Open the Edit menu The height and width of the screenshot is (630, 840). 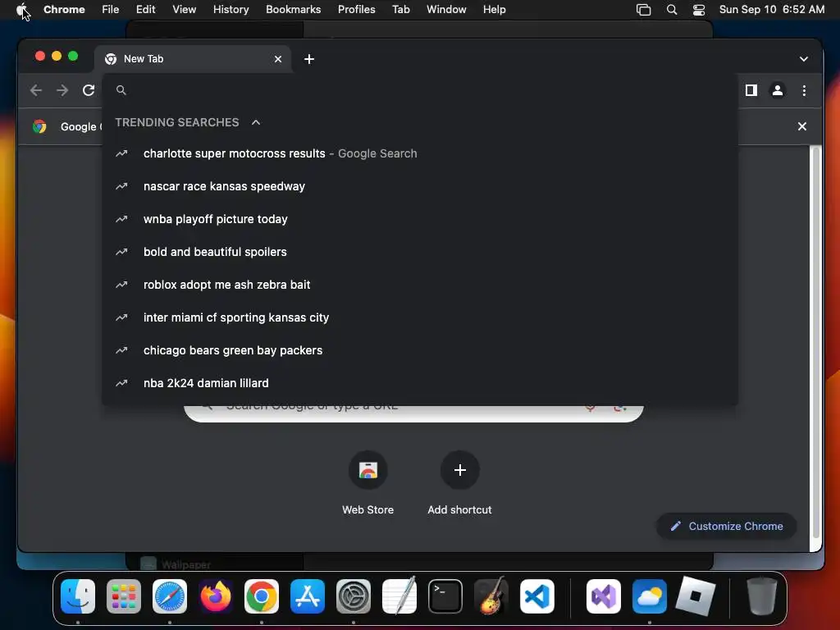(x=145, y=10)
